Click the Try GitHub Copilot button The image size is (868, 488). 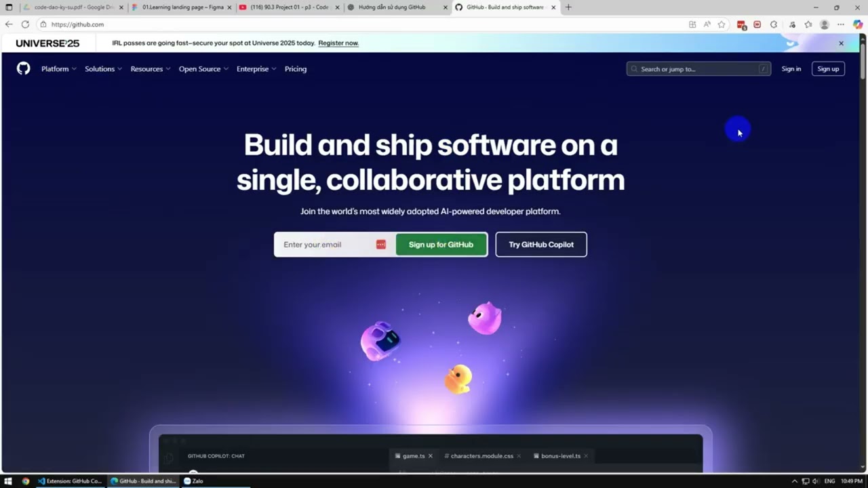tap(541, 245)
